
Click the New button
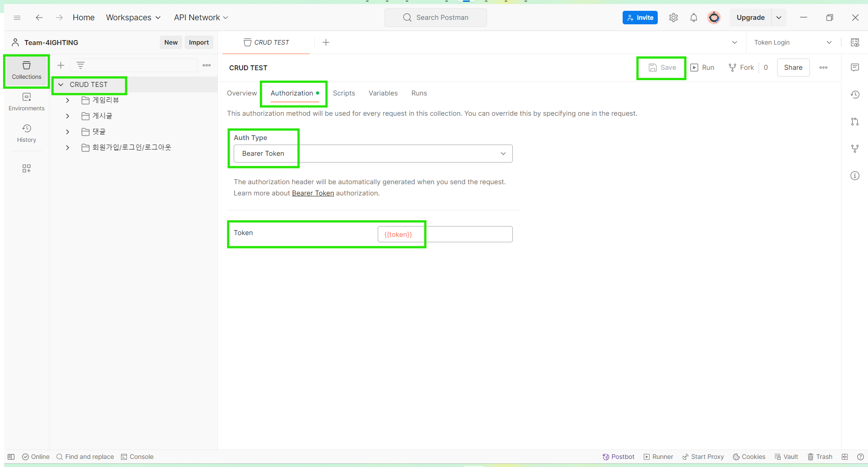[171, 42]
